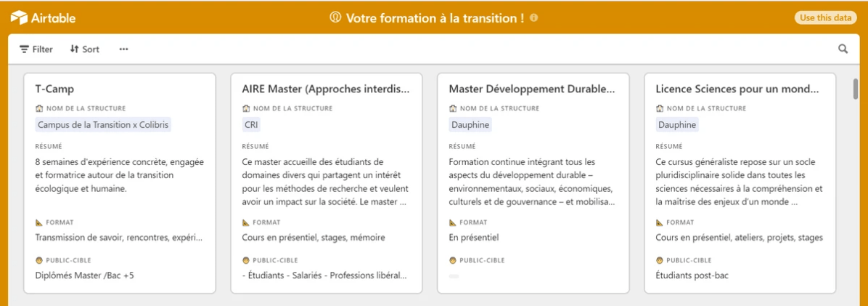
Task: Click the Filter toolbar button
Action: (36, 49)
